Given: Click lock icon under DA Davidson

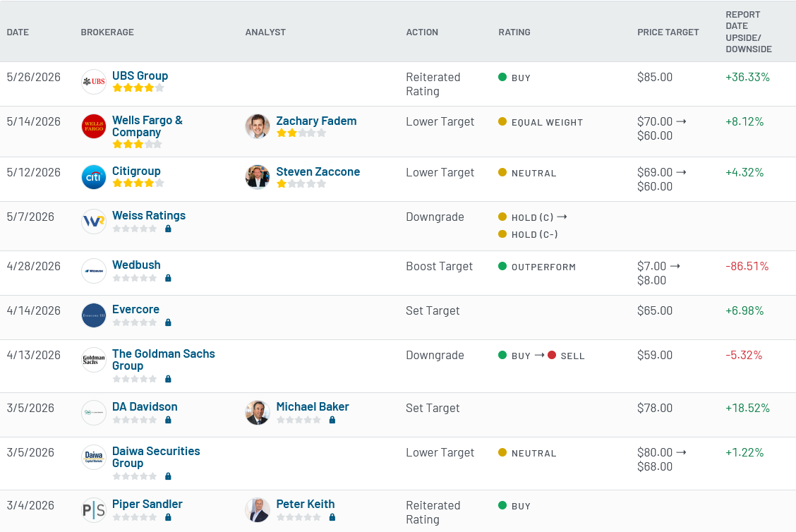Looking at the screenshot, I should (168, 421).
